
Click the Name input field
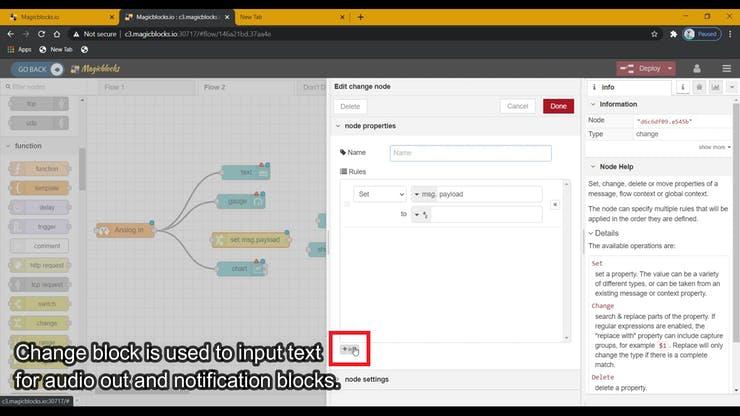click(471, 153)
